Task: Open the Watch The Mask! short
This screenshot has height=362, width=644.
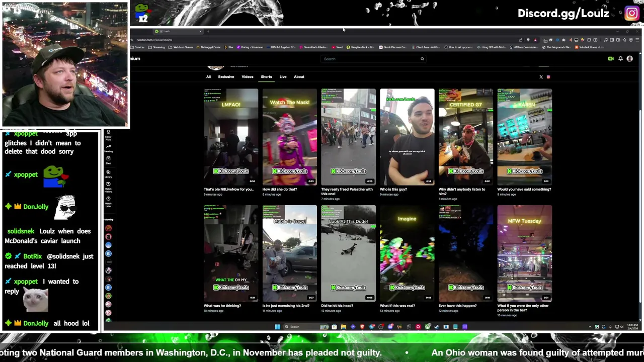Action: 290,137
